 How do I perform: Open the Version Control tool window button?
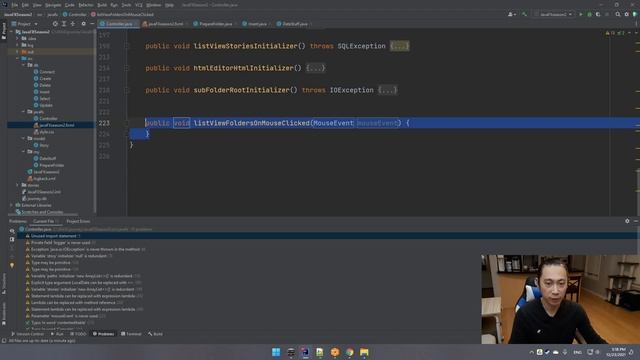pyautogui.click(x=27, y=333)
